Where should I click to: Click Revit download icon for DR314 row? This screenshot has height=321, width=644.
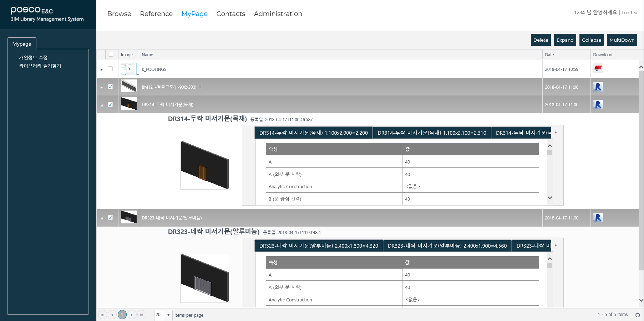tap(598, 105)
